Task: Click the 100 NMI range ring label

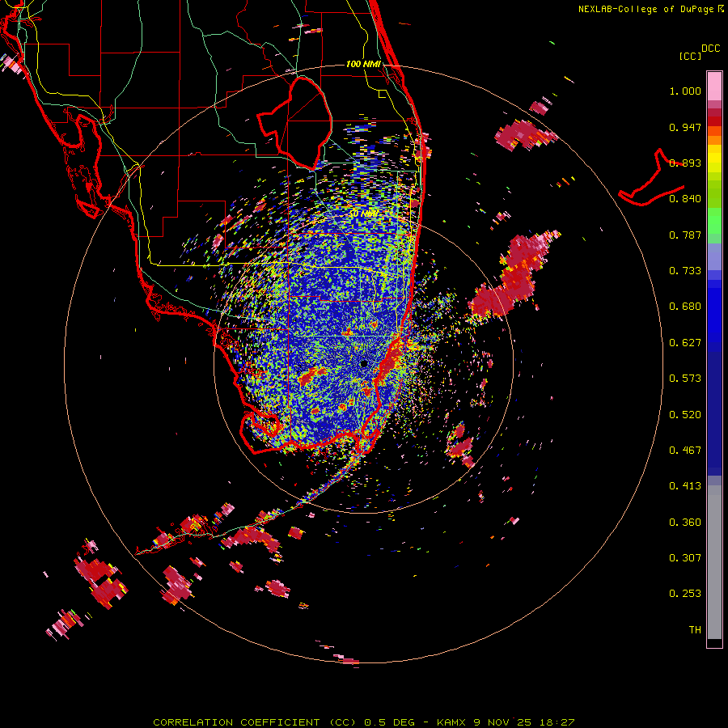Action: (x=363, y=64)
